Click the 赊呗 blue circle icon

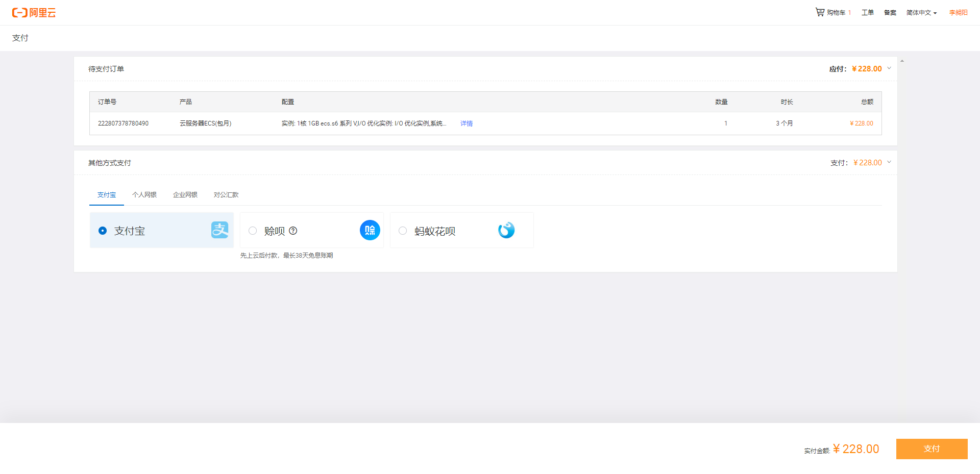click(x=370, y=230)
